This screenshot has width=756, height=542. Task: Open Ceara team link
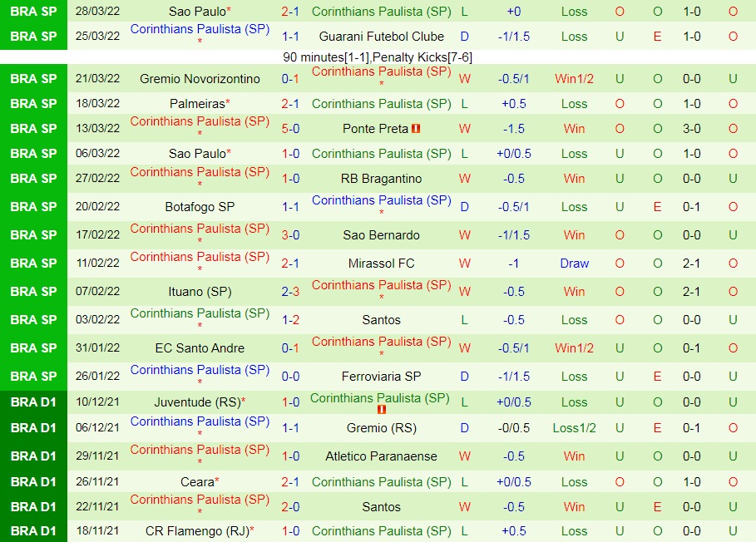197,482
